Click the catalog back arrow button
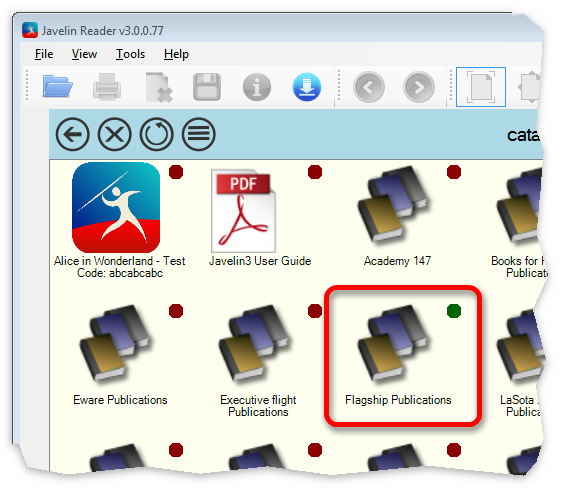Viewport: 562px width, 490px height. point(72,134)
